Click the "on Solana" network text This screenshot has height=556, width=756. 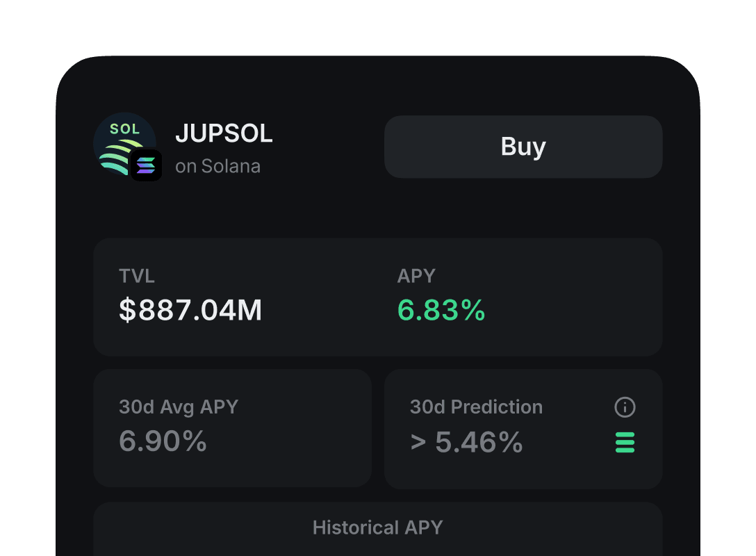(x=217, y=167)
